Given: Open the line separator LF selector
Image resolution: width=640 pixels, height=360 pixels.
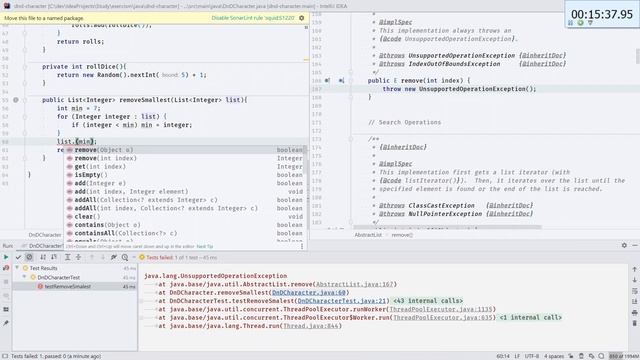Looking at the screenshot, I should click(x=517, y=356).
